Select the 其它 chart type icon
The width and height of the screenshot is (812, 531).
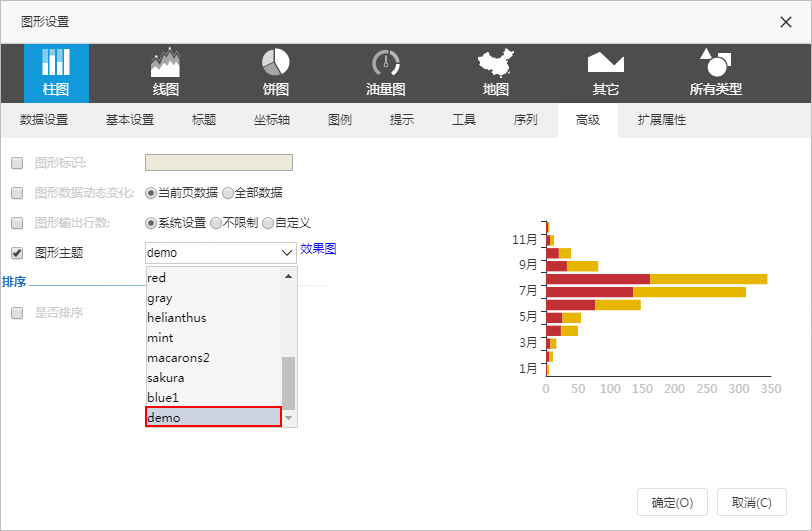pyautogui.click(x=605, y=73)
